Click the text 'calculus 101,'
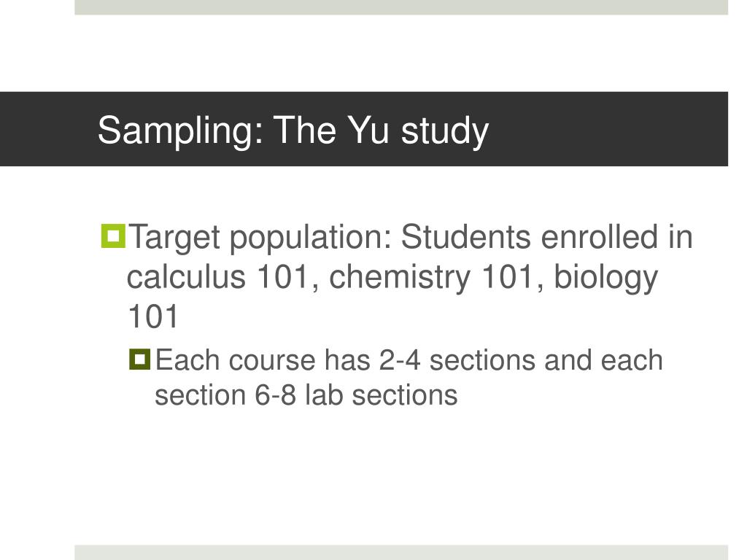The width and height of the screenshot is (747, 560). point(222,276)
